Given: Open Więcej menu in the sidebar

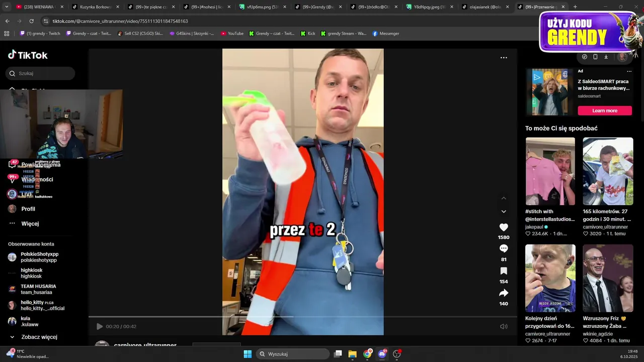Looking at the screenshot, I should pos(24,223).
